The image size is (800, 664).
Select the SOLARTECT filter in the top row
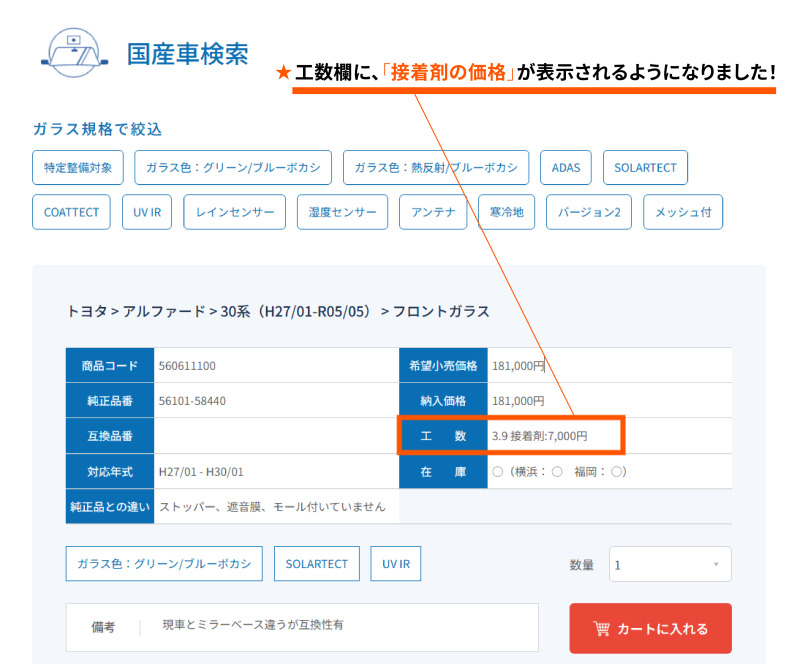tap(645, 167)
